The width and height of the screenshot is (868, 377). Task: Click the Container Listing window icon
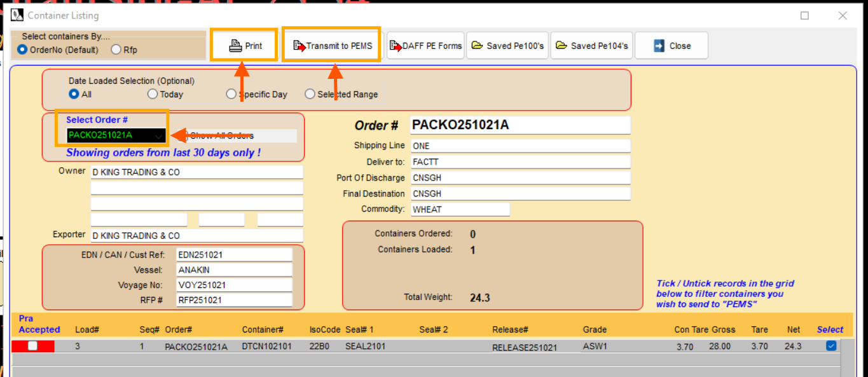(17, 15)
